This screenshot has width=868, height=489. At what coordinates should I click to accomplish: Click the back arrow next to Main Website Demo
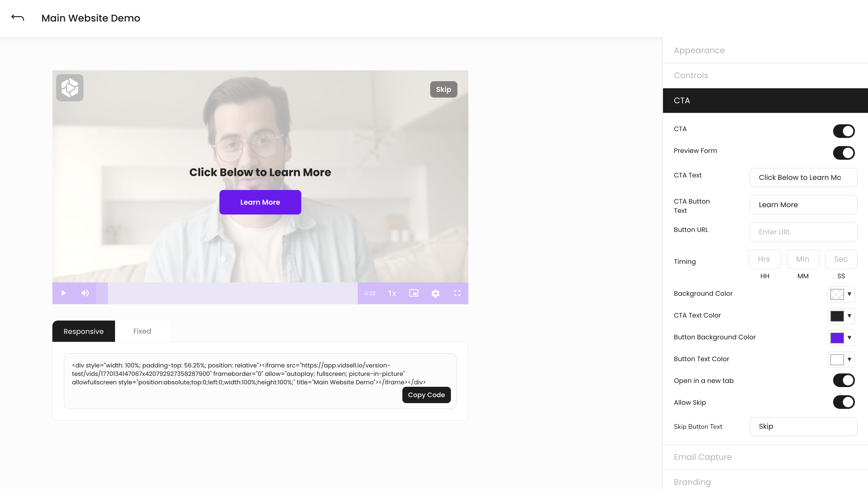tap(17, 17)
